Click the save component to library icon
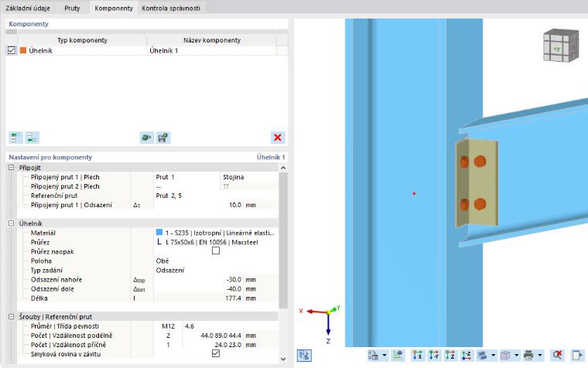Viewport: 588px width, 368px height. tap(163, 138)
